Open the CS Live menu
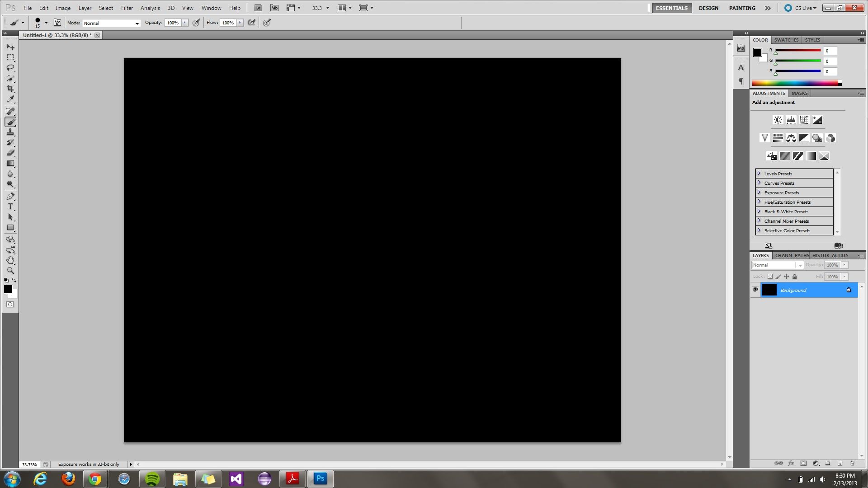This screenshot has height=488, width=868. coord(800,8)
